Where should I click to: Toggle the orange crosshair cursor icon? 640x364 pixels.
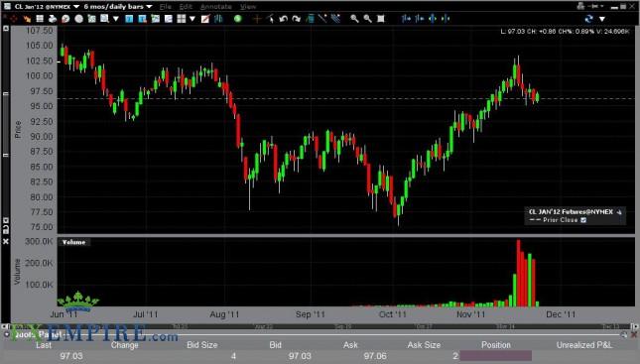257,19
